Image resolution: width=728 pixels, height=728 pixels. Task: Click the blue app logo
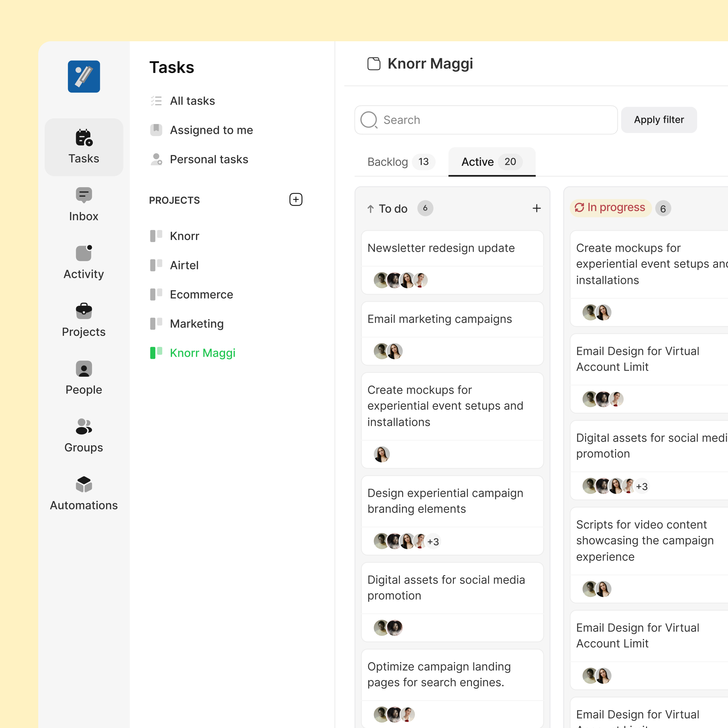[84, 76]
